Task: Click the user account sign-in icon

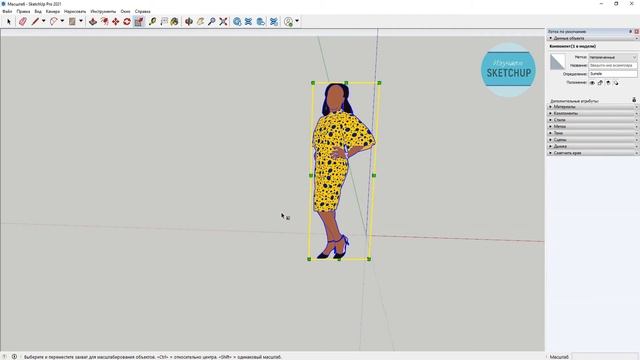Action: [x=289, y=22]
